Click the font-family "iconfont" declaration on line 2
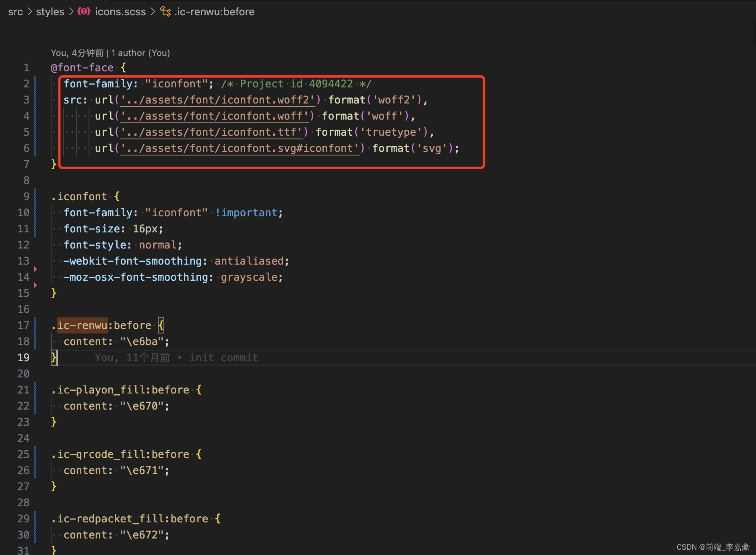Screen dimensions: 756x555 pyautogui.click(x=138, y=84)
